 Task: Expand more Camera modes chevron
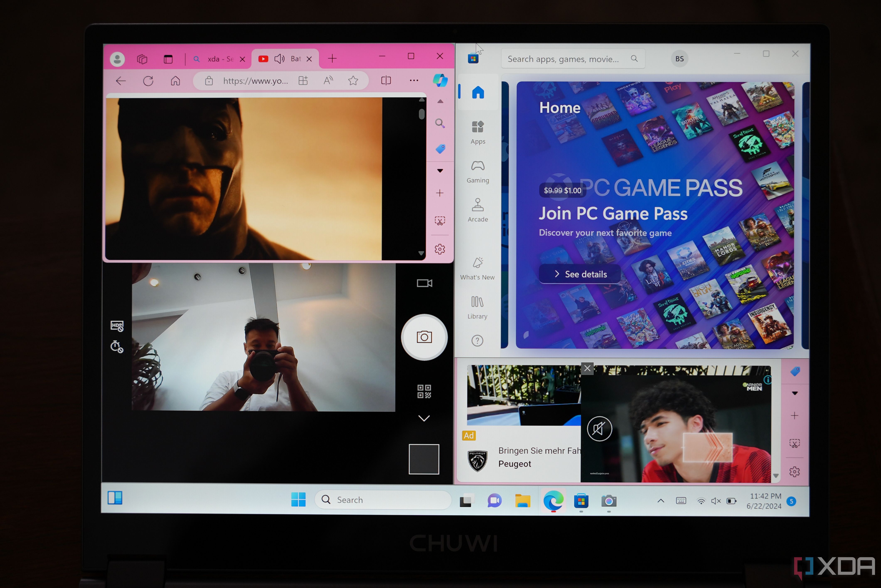pos(424,418)
